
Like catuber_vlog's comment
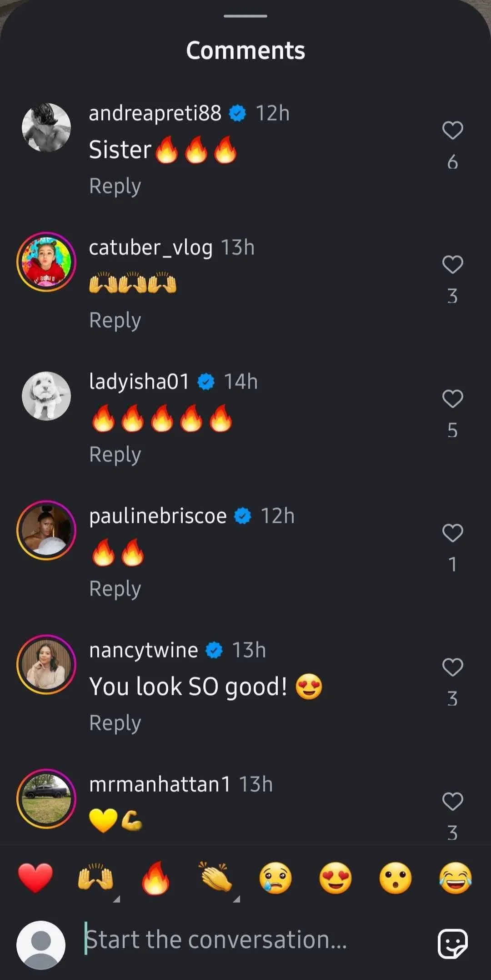pos(452,265)
